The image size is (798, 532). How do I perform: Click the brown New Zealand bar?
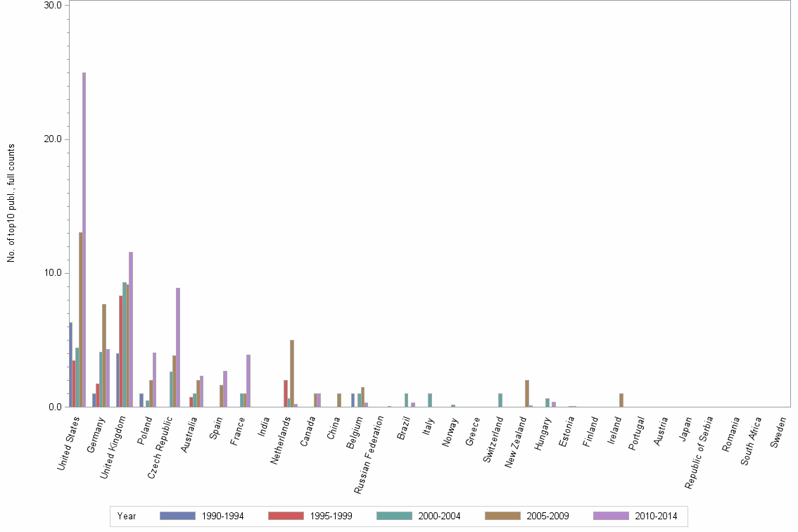tap(527, 394)
